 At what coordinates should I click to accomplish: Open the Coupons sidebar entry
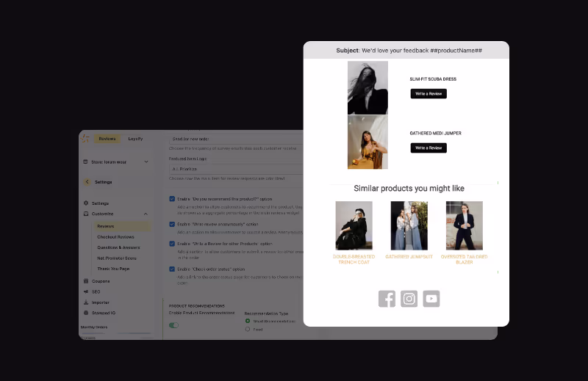(101, 281)
